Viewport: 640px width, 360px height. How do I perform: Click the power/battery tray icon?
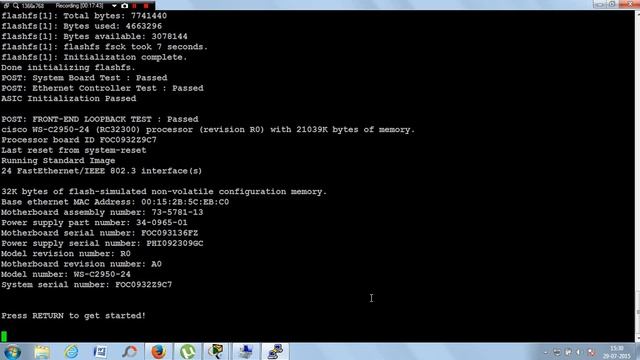pyautogui.click(x=557, y=352)
